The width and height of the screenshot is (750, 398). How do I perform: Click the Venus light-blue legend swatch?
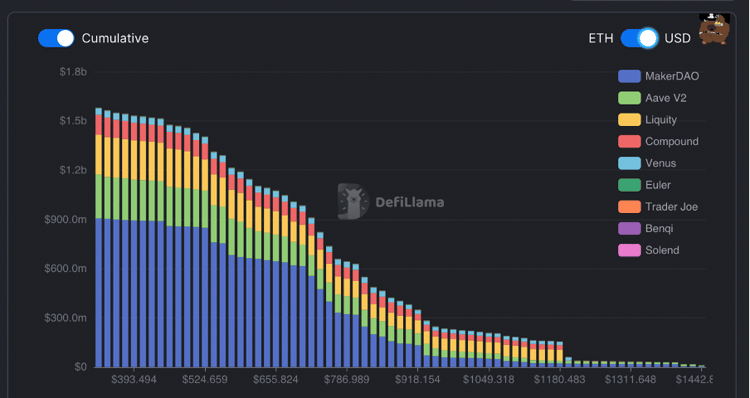click(x=629, y=163)
